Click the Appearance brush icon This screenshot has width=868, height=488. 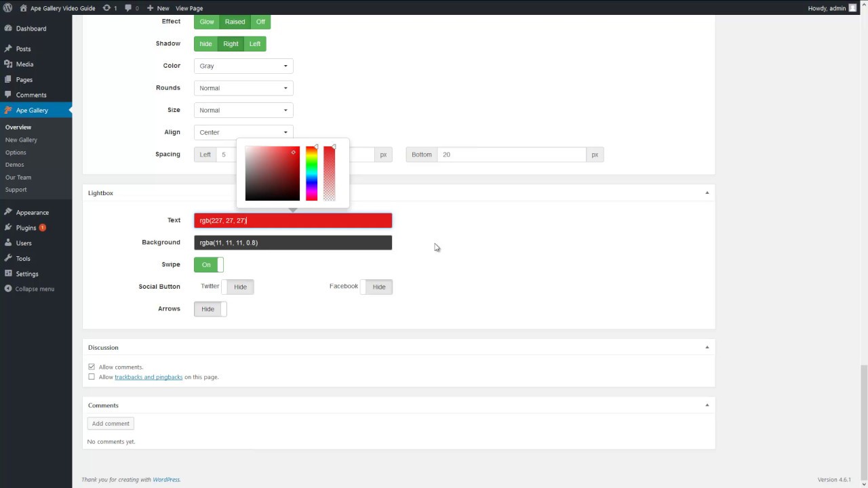[8, 212]
